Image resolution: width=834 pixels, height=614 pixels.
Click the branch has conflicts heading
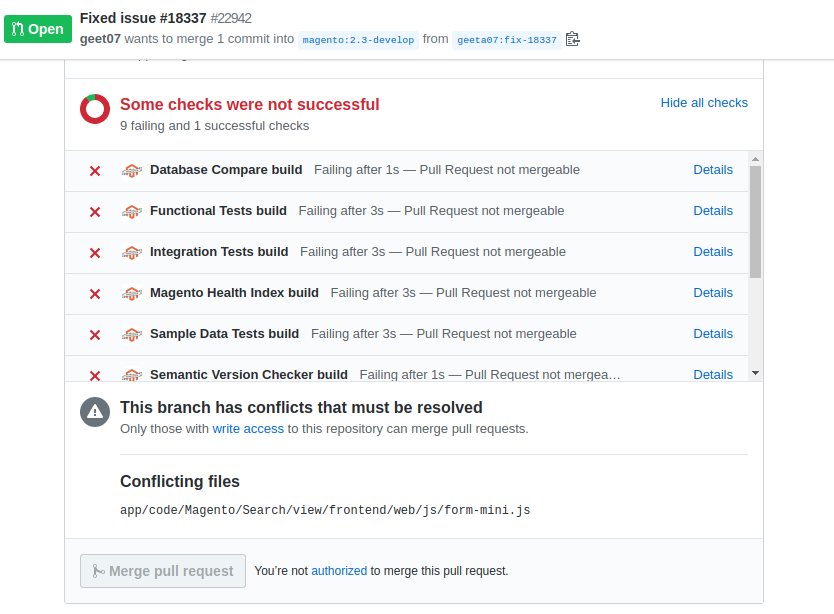point(301,408)
